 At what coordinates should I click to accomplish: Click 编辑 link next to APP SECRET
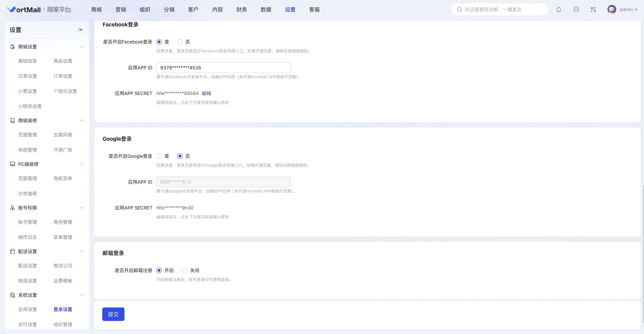(206, 93)
